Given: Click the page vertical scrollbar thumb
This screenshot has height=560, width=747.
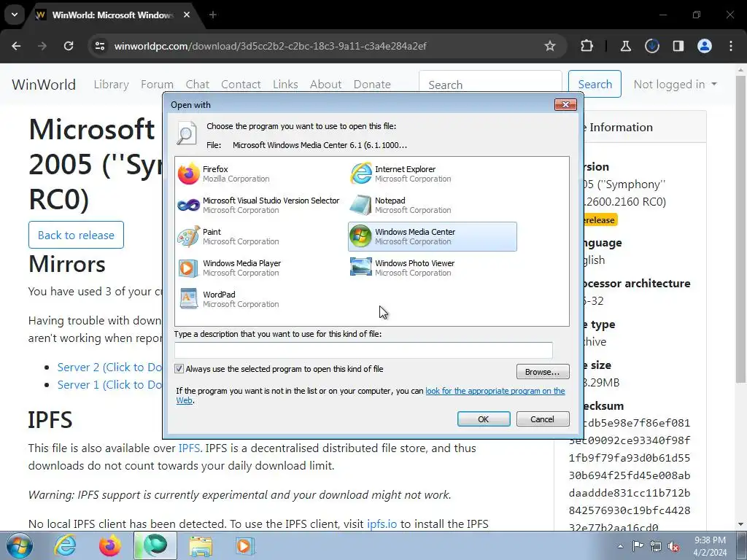Looking at the screenshot, I should tap(740, 228).
